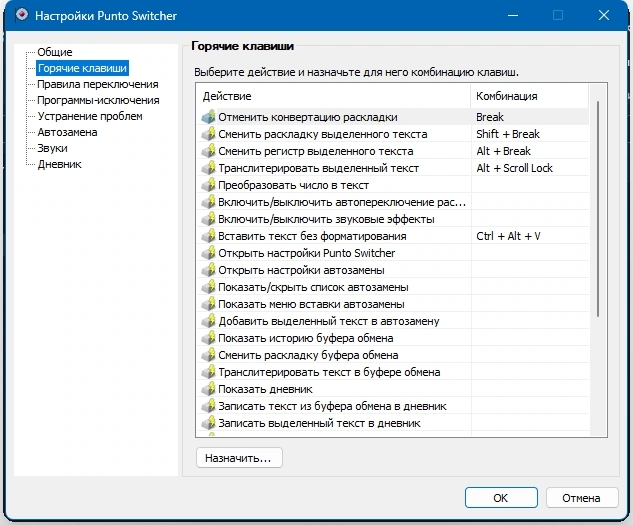Select row Включить/выключить звуковые эффекты

(x=392, y=219)
